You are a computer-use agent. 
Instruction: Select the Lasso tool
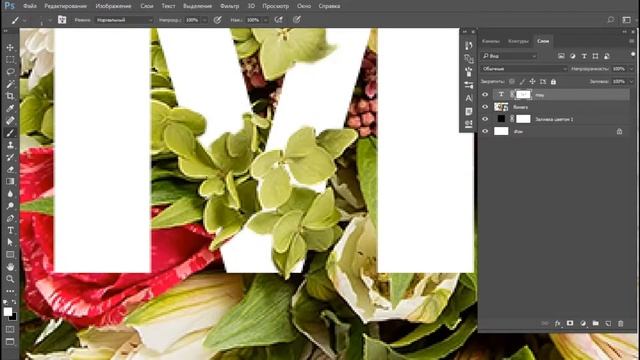(10, 72)
